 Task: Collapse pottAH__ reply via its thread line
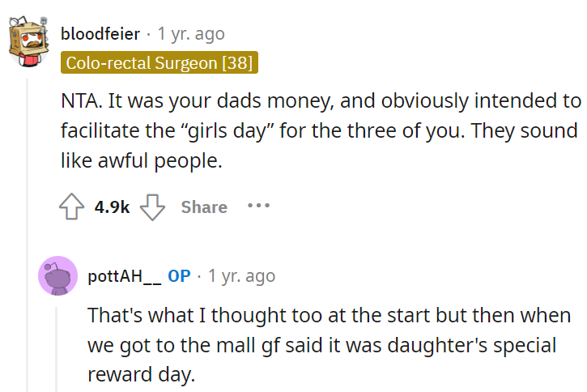(57, 349)
